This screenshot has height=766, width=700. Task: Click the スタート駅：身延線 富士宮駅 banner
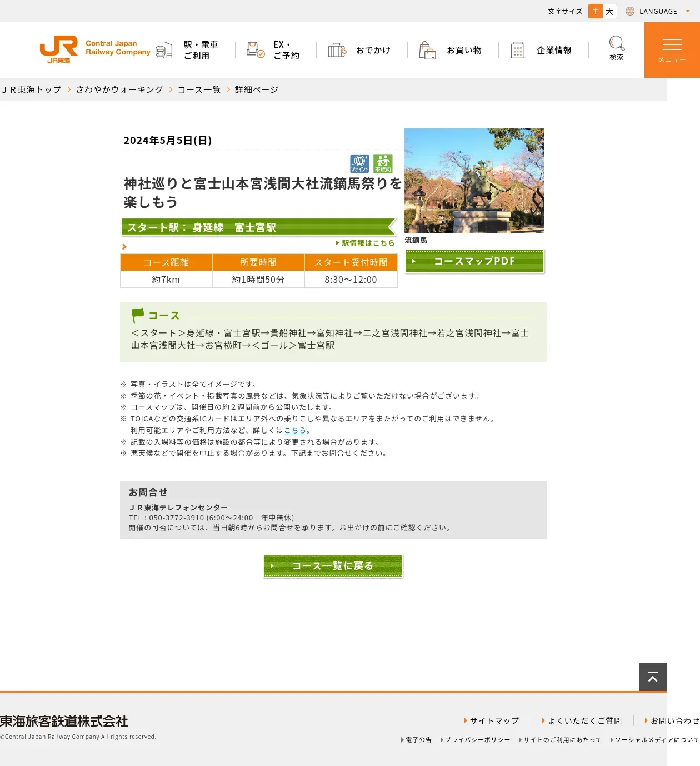coord(258,227)
